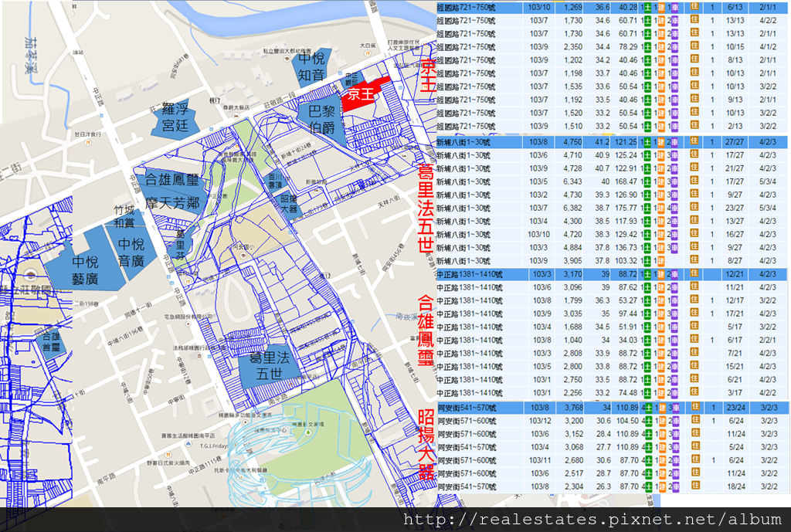Click purple 車 icon in 6,382 price row
Viewport: 791px width, 532px height.
[x=675, y=208]
